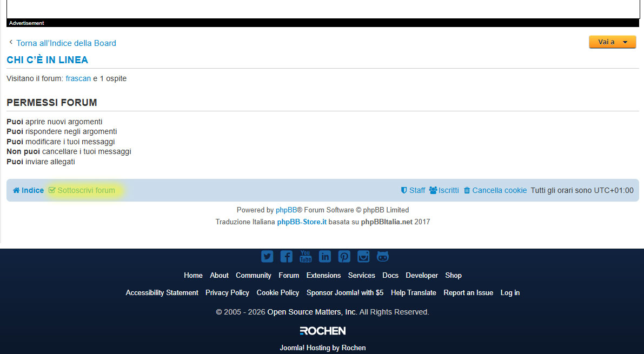Click text 'Puoi aprire nuovi argomenti'
The image size is (644, 354).
pos(54,122)
